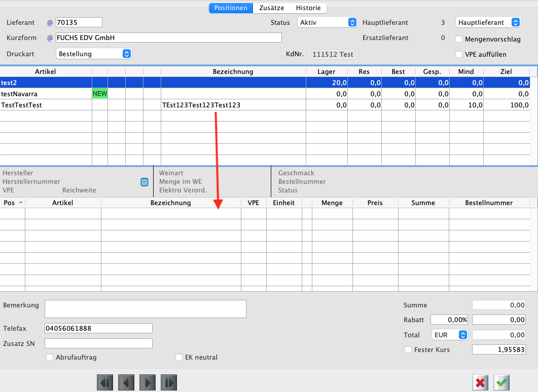Enable the Fester Kurs checkbox
The height and width of the screenshot is (392, 538).
pos(408,349)
